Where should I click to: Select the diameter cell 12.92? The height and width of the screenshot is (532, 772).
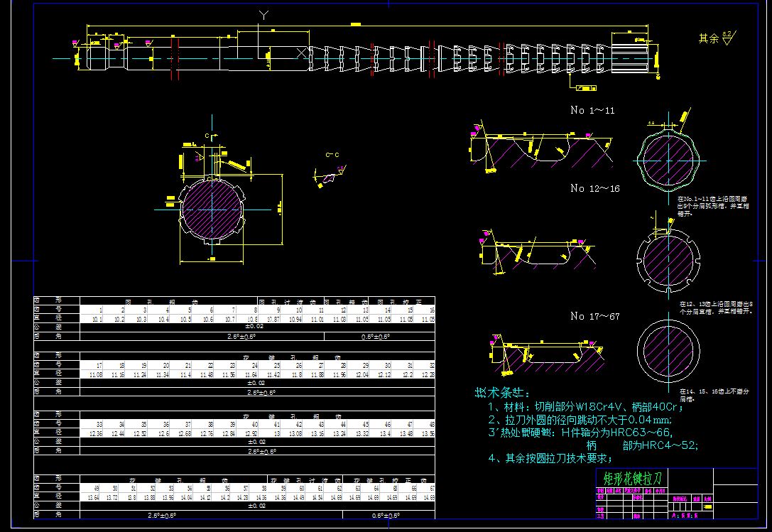pos(251,434)
